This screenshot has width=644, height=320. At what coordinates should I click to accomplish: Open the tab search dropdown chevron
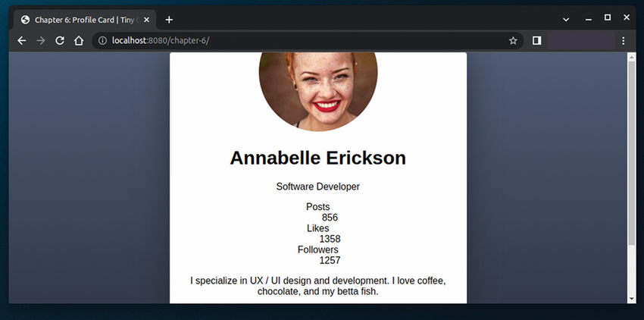566,19
